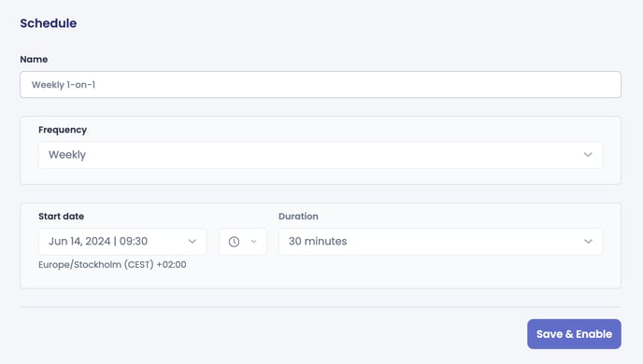The image size is (643, 364).
Task: Click the Schedule heading
Action: 49,23
